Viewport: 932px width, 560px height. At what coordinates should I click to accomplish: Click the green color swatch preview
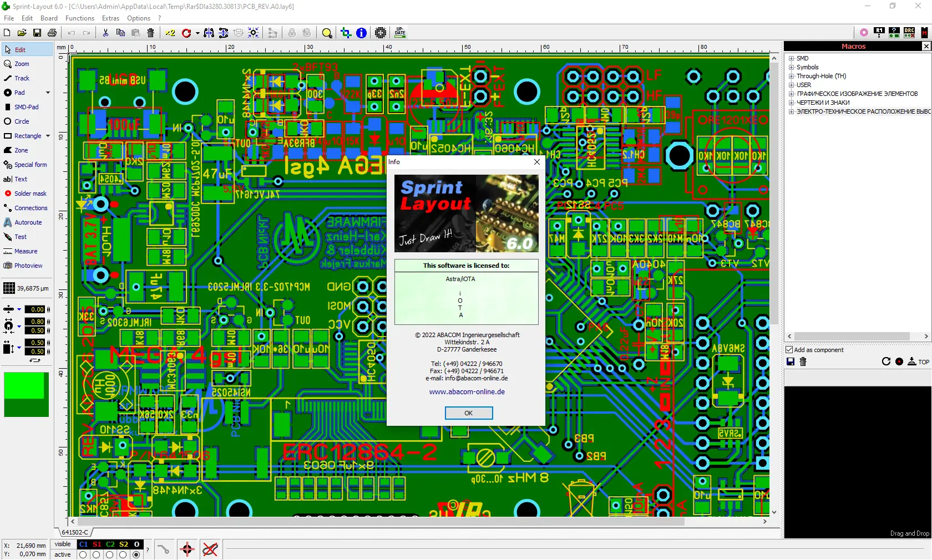[26, 395]
